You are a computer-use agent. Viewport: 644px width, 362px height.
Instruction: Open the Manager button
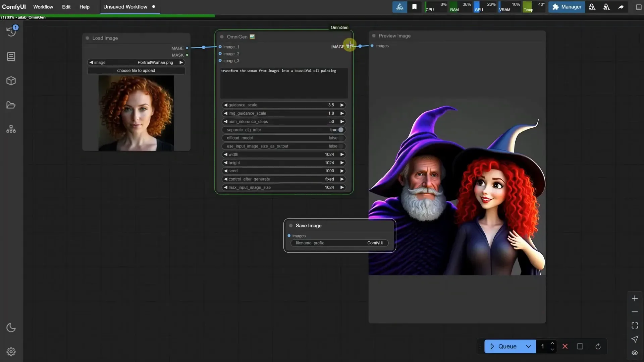(567, 7)
